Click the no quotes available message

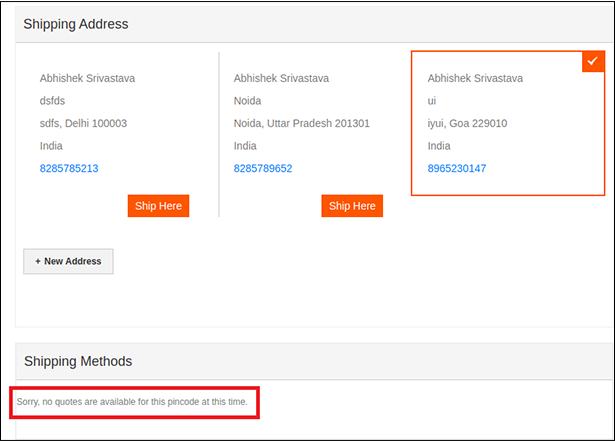pyautogui.click(x=132, y=402)
